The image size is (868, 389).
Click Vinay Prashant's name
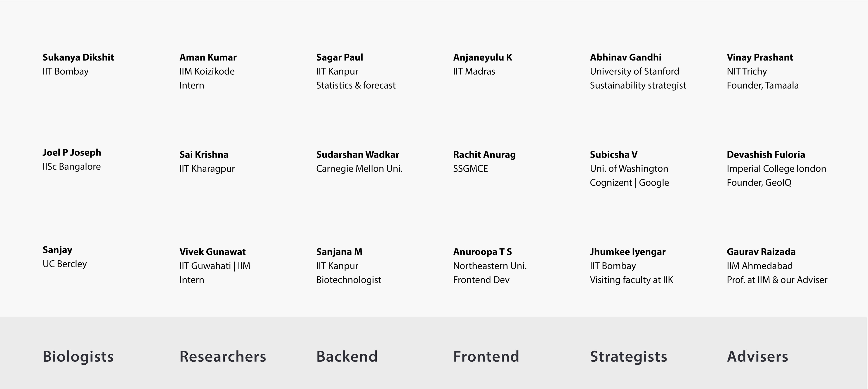tap(759, 57)
